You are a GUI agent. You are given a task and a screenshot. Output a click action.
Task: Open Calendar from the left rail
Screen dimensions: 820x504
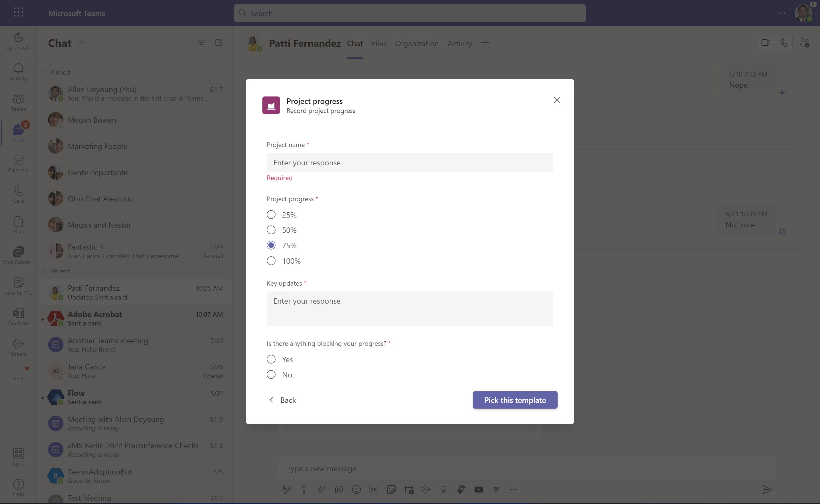pos(18,164)
